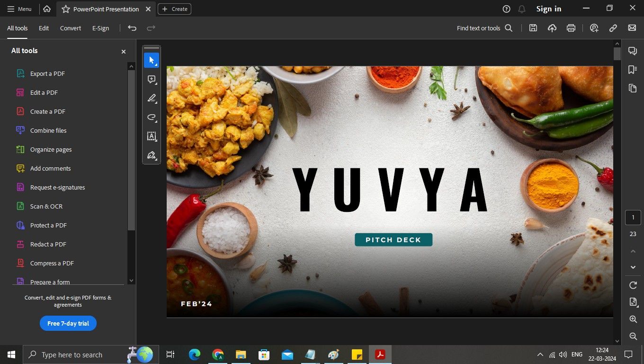Pick the highlighter pen tool
Image resolution: width=644 pixels, height=364 pixels.
(152, 98)
